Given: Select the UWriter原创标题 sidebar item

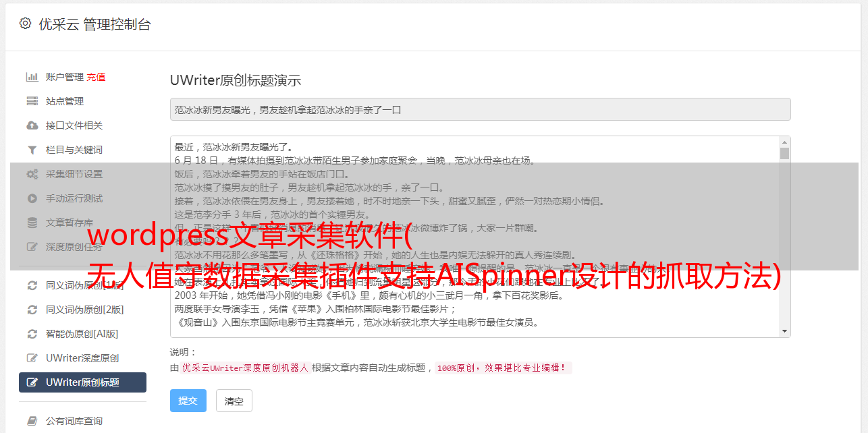Looking at the screenshot, I should click(82, 382).
